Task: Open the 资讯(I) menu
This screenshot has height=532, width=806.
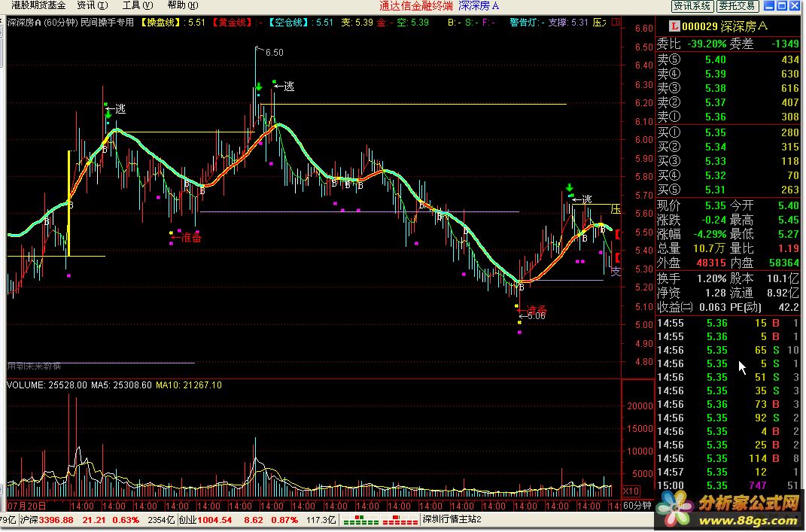Action: coord(93,6)
